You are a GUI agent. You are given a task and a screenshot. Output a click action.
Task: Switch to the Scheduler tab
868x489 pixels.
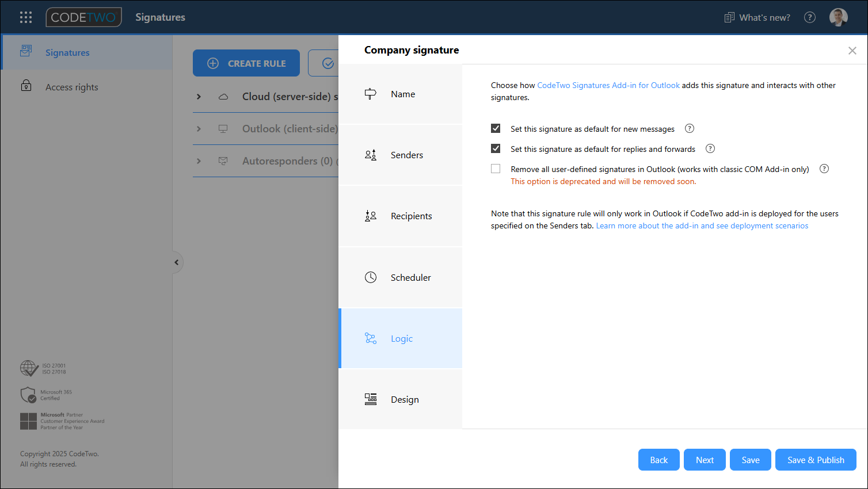[x=401, y=277]
